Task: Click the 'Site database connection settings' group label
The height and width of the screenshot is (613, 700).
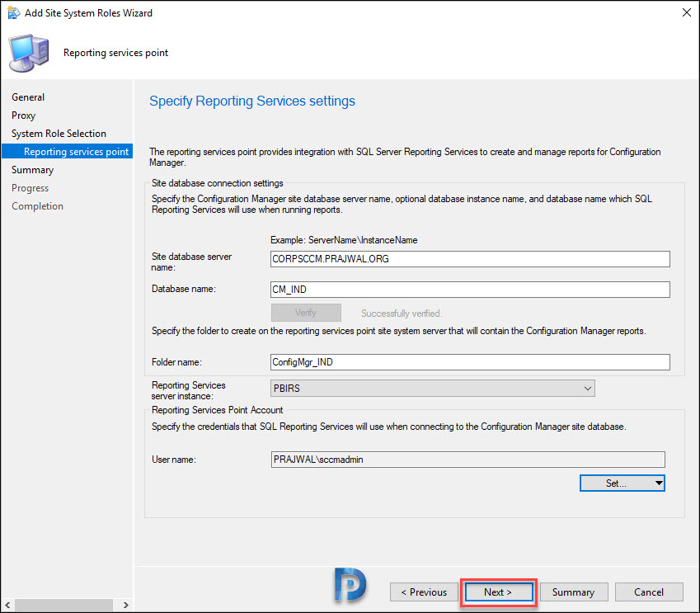Action: (x=218, y=183)
